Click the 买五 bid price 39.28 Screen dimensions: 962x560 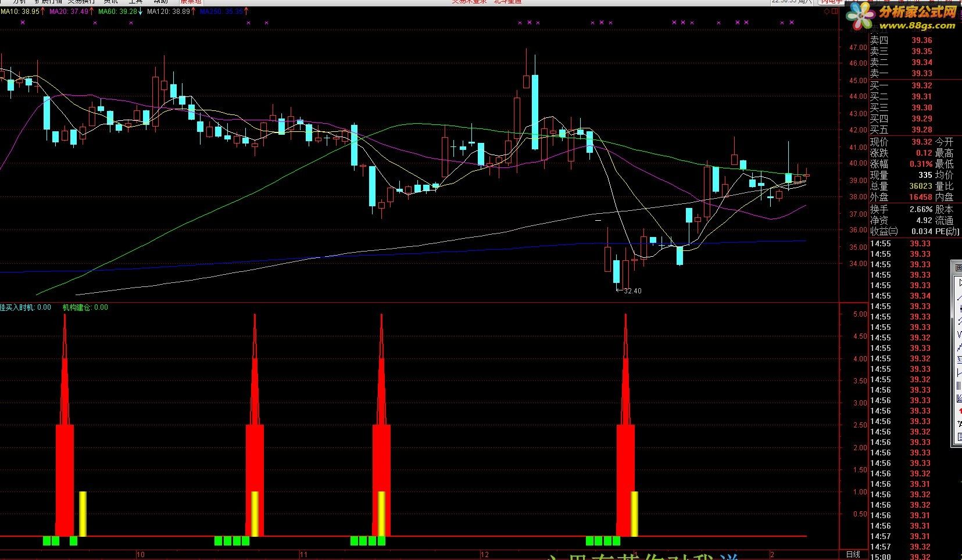(x=922, y=130)
